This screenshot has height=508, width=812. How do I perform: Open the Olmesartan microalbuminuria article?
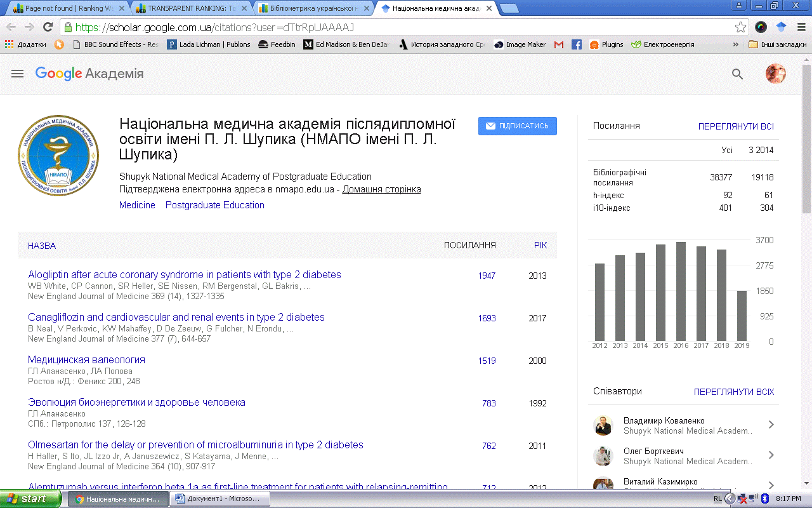195,445
